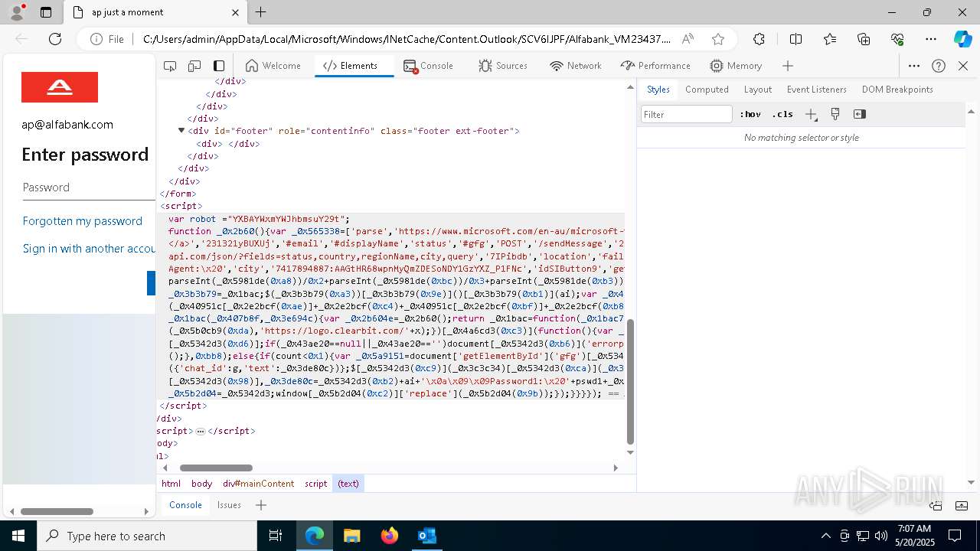Open the Sources tab
This screenshot has height=551, width=980.
(503, 66)
